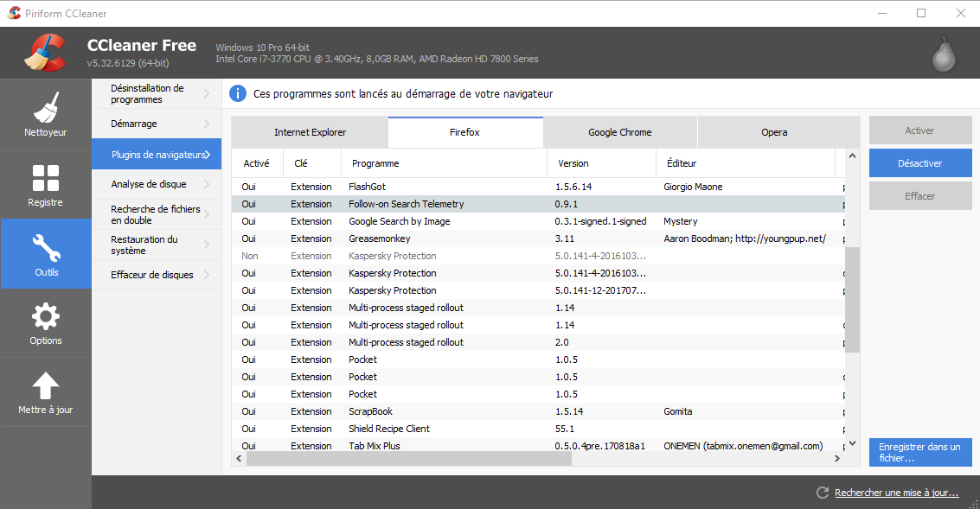Viewport: 980px width, 509px height.
Task: Click the Piriform pear logo
Action: 944,54
